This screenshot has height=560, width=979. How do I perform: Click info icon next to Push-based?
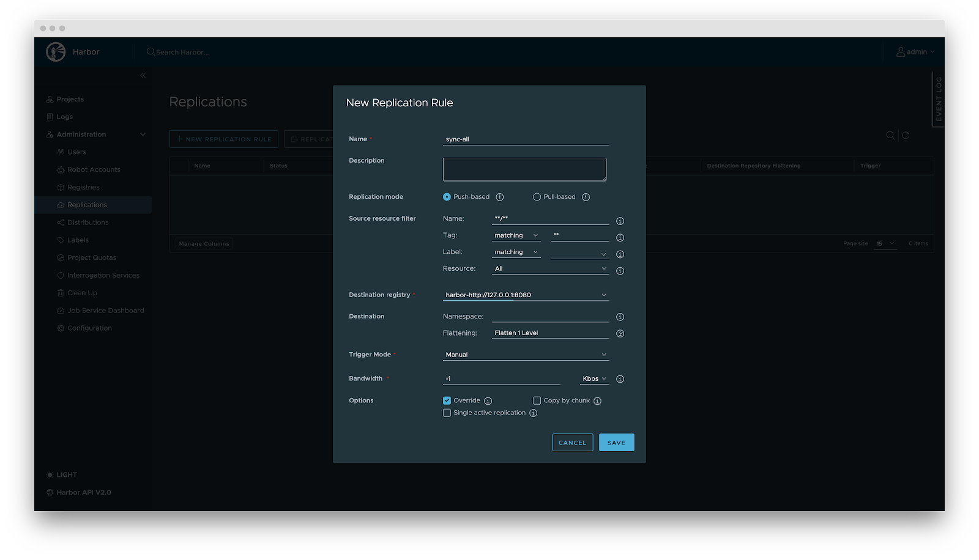pyautogui.click(x=500, y=197)
